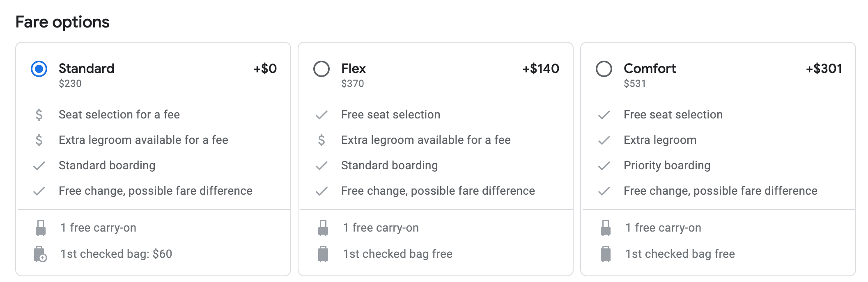
Task: Click dollar icon beside Standard seat selection fee
Action: pyautogui.click(x=39, y=115)
